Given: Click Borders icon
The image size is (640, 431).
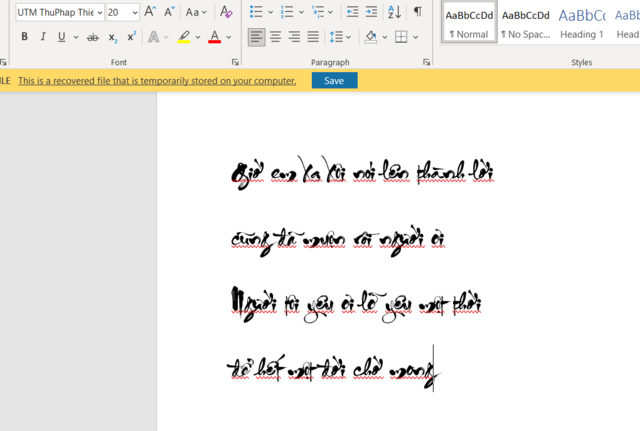Looking at the screenshot, I should point(401,37).
